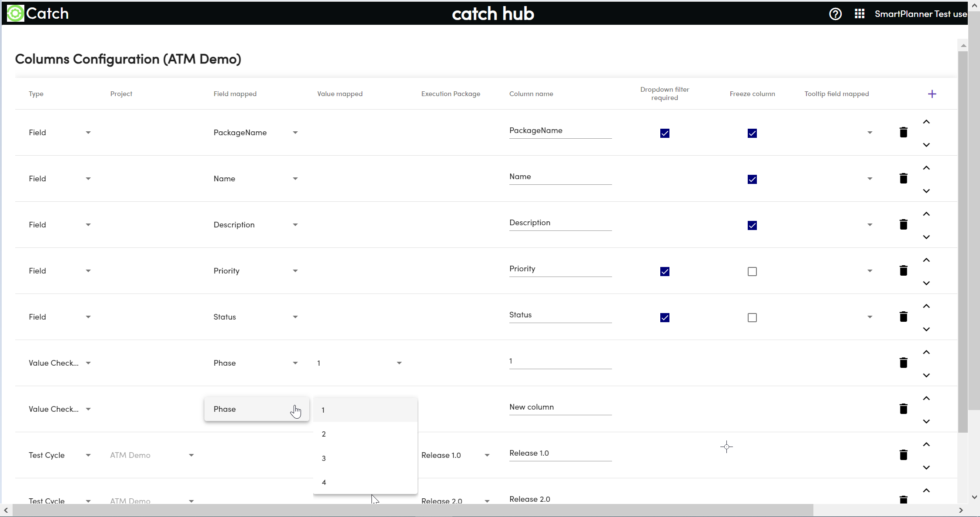Viewport: 980px width, 517px height.
Task: Click the Catch logo icon
Action: (x=16, y=13)
